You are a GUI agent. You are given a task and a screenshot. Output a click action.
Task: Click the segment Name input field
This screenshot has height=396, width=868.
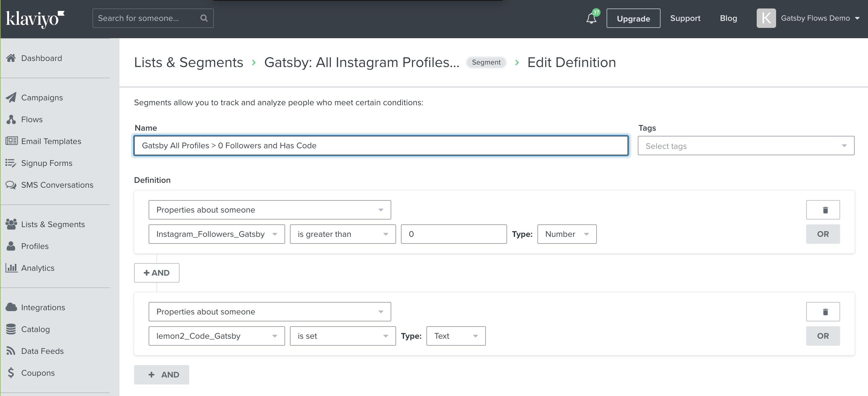pos(381,146)
